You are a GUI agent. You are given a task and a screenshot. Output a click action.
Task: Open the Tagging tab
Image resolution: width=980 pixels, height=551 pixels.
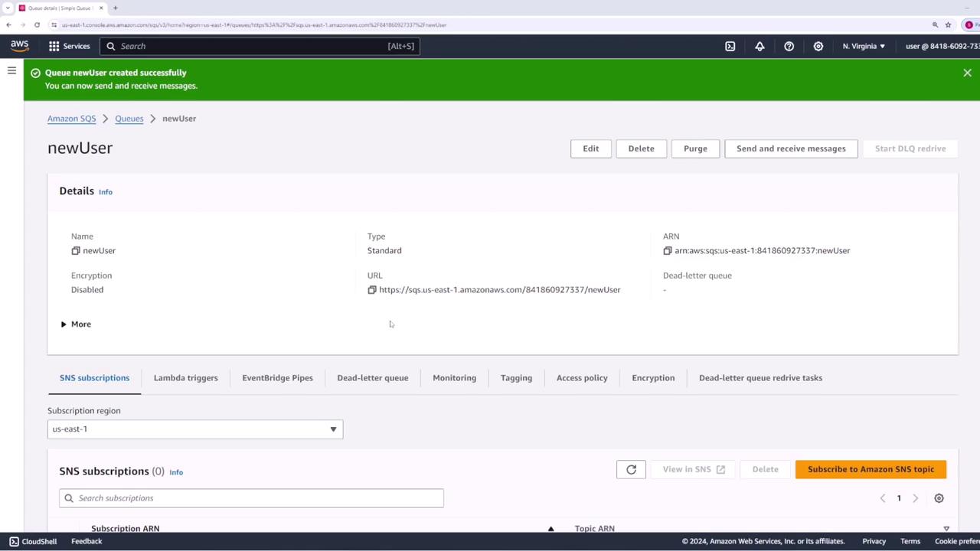coord(516,378)
